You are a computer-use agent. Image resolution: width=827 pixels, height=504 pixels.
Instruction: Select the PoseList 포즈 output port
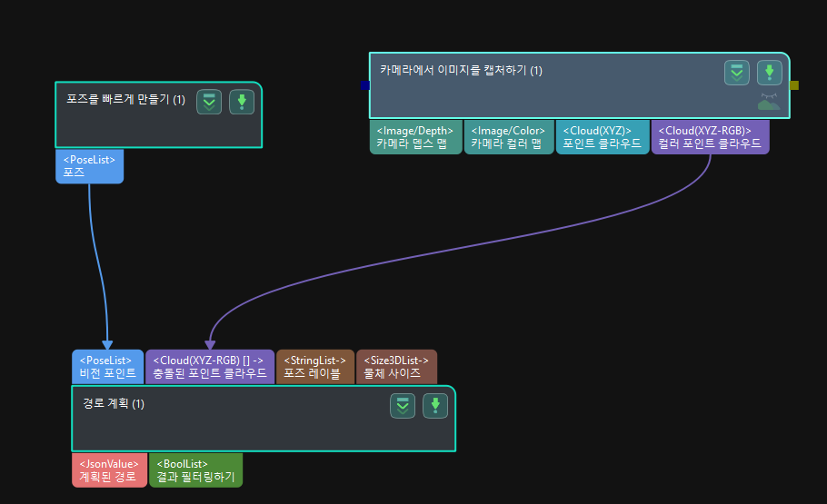(x=90, y=166)
